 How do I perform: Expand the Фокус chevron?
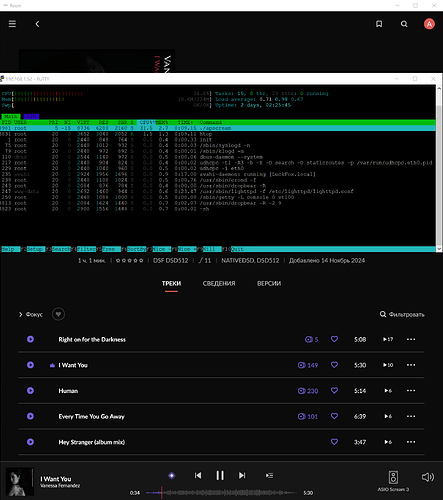[x=21, y=314]
